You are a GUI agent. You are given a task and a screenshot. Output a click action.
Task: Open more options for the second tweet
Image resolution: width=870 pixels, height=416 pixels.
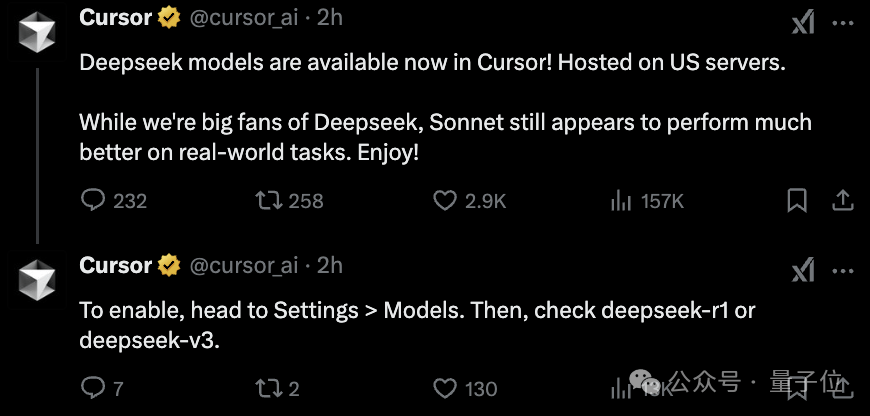pyautogui.click(x=843, y=271)
